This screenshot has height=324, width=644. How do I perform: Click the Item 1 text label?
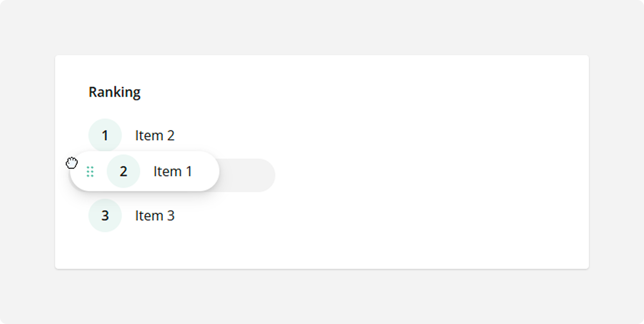(172, 171)
